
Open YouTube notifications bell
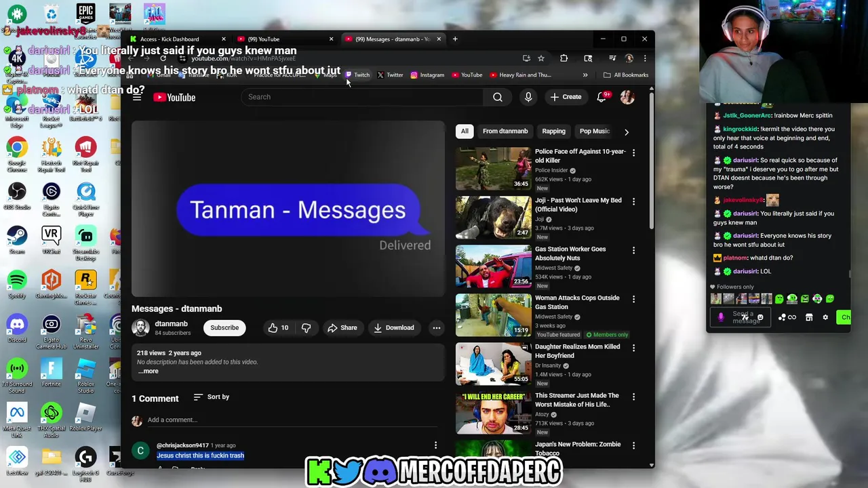tap(601, 97)
